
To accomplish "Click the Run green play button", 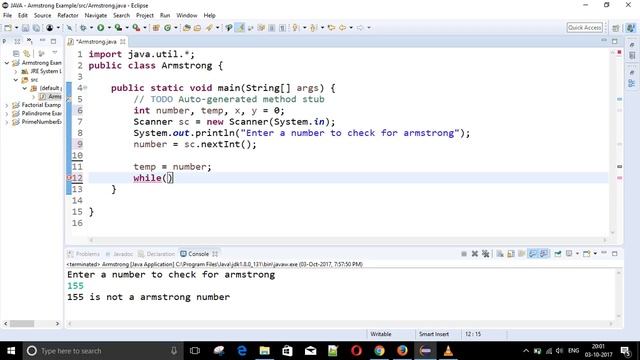I will pos(100,28).
